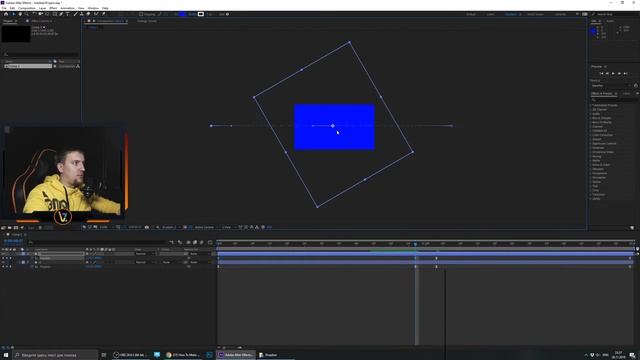Open the Effect menu
The width and height of the screenshot is (640, 360).
click(x=53, y=8)
